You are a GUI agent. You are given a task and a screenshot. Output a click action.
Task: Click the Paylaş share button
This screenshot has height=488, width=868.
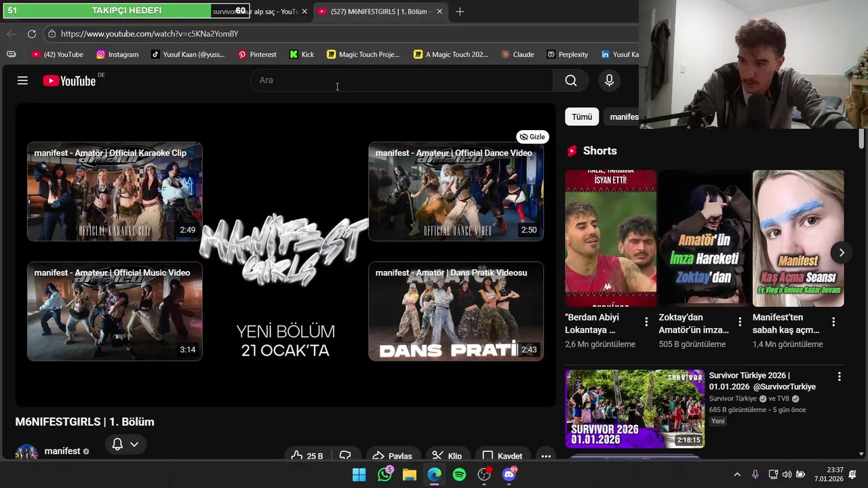[392, 455]
